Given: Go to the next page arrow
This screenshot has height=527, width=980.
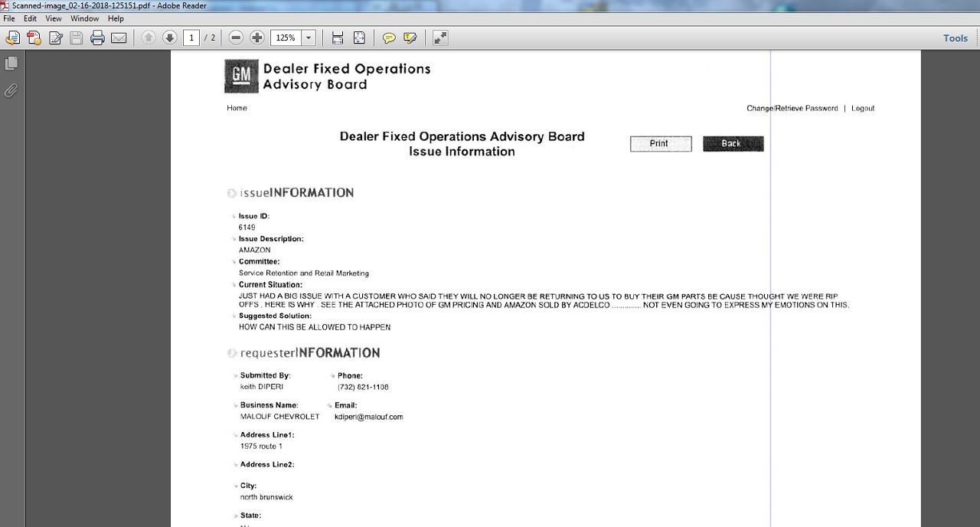Looking at the screenshot, I should [170, 38].
